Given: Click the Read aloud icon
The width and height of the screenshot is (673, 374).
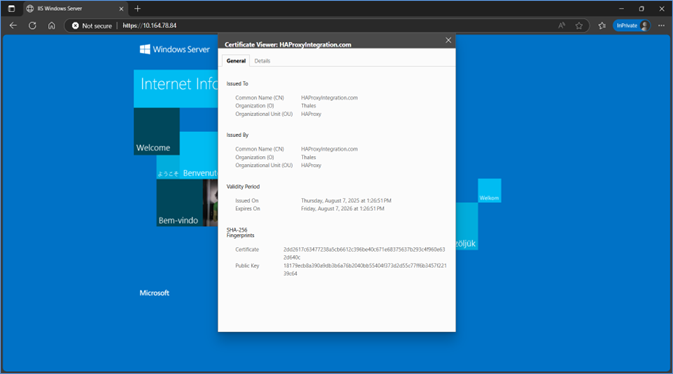Looking at the screenshot, I should tap(561, 26).
